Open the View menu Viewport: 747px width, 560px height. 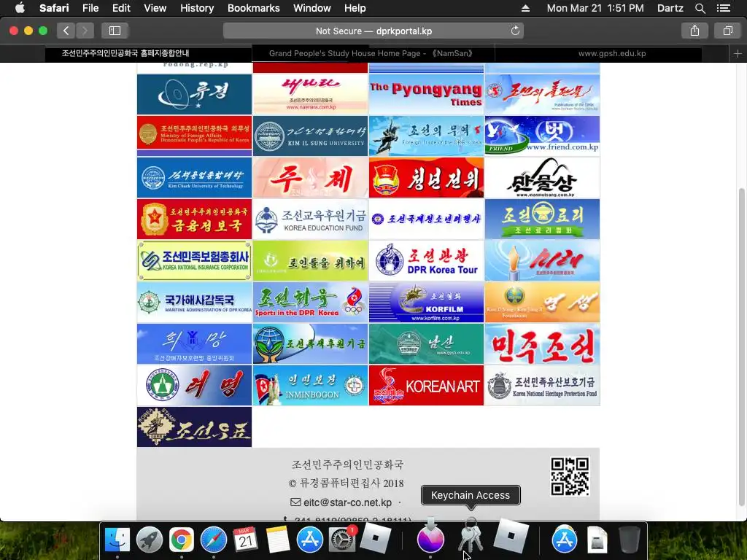coord(155,8)
